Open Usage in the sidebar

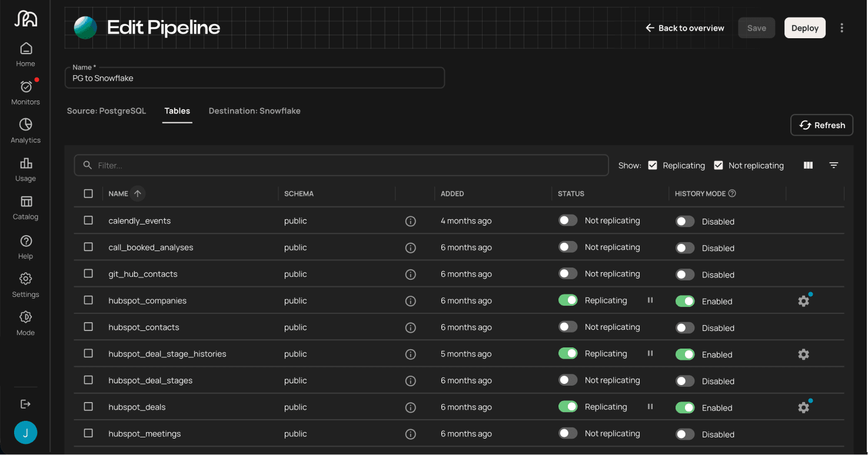click(x=25, y=169)
